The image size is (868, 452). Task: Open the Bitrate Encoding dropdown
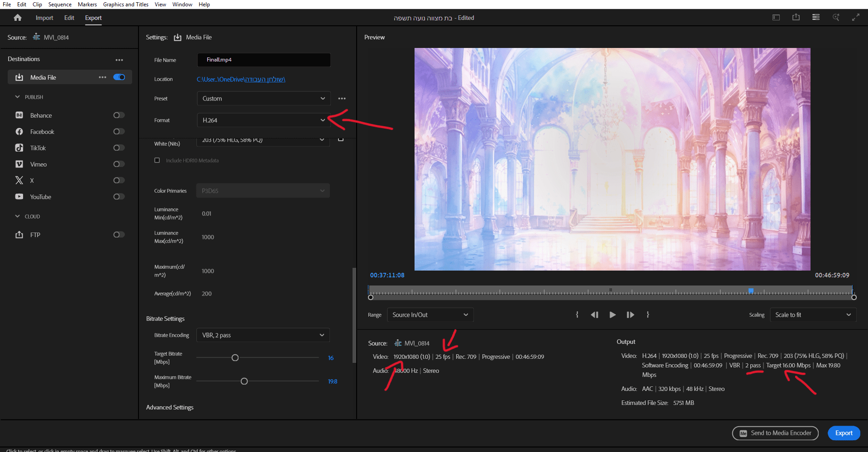point(263,335)
